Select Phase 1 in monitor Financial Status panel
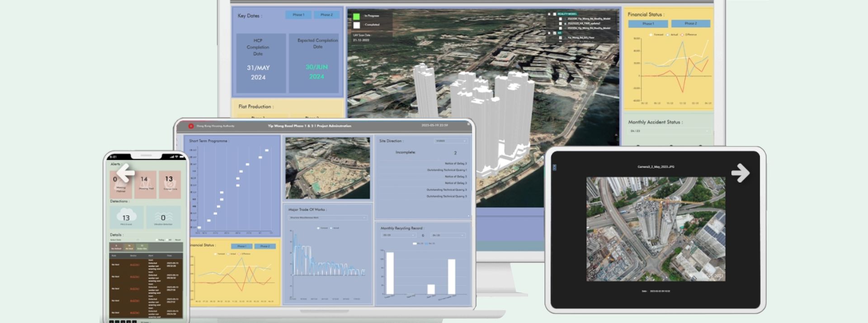The height and width of the screenshot is (323, 868). point(648,23)
